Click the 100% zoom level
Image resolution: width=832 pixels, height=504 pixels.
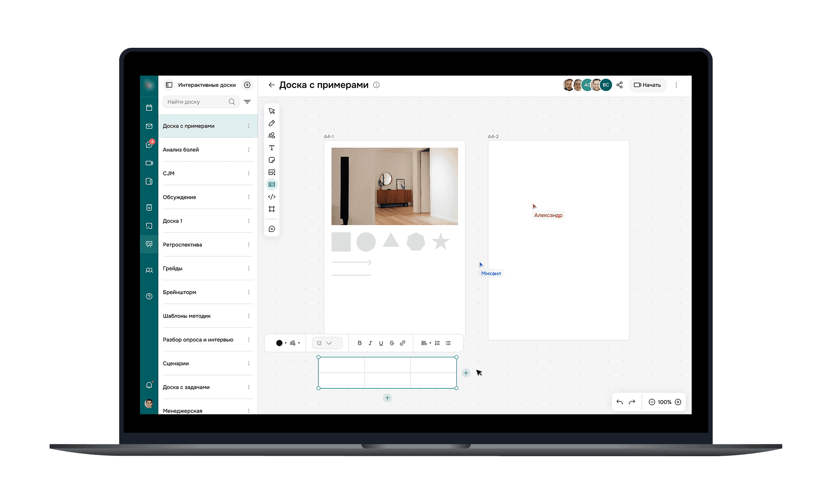pyautogui.click(x=664, y=402)
